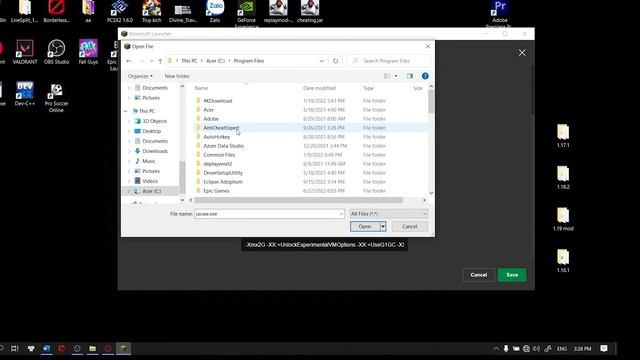Click the horizontal scrollbar in file list
The height and width of the screenshot is (360, 640).
(x=299, y=200)
